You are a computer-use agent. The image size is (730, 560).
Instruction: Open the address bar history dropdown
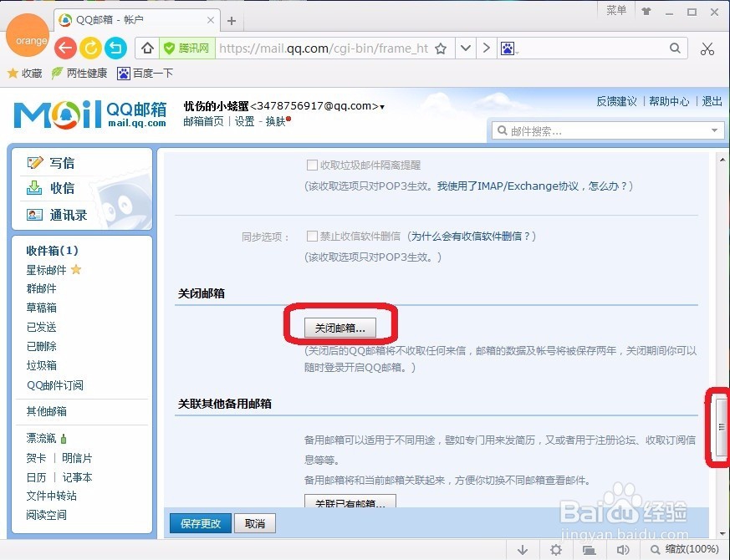pyautogui.click(x=466, y=48)
